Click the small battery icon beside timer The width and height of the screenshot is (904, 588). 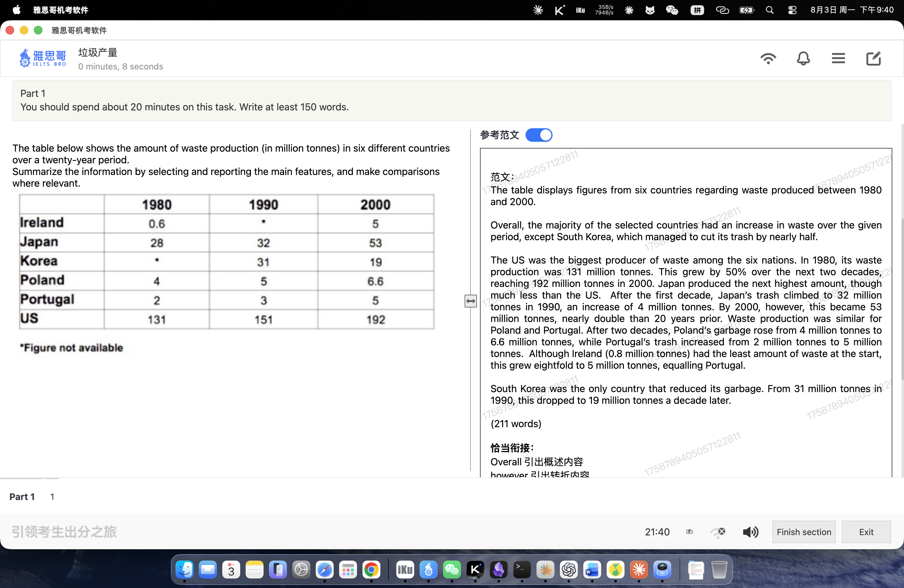(x=689, y=532)
